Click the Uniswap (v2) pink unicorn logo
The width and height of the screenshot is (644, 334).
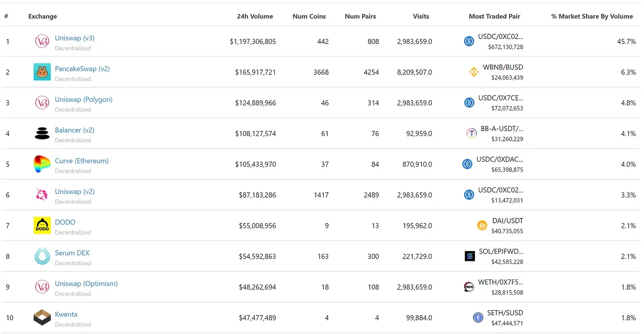[x=42, y=194]
